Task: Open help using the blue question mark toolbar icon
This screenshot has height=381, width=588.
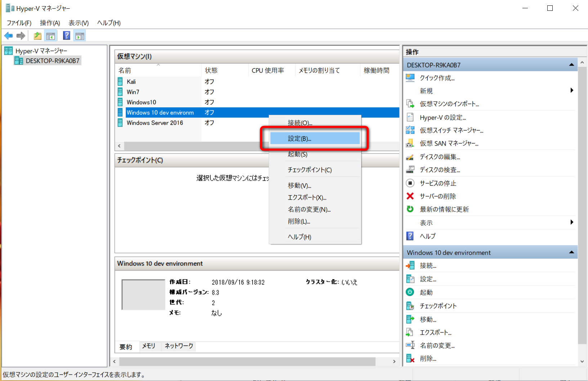Action: 67,35
